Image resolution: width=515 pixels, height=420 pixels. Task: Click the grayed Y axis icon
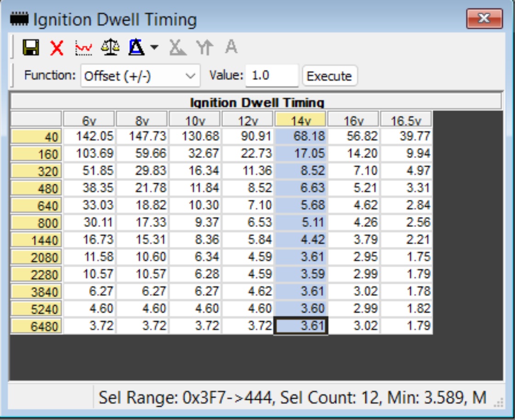204,47
